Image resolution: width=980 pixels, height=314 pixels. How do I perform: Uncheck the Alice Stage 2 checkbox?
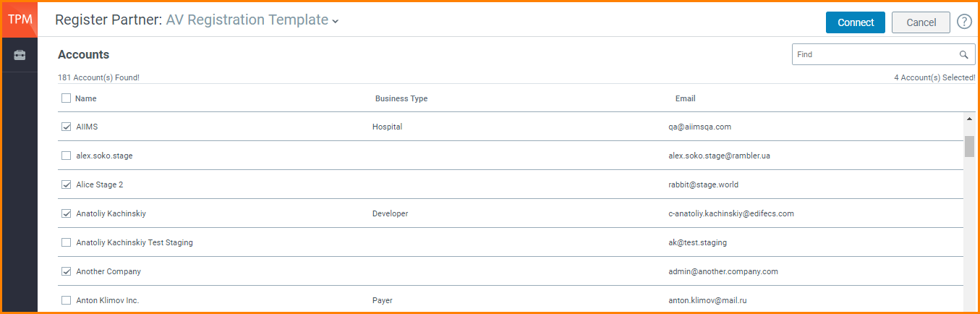(67, 184)
